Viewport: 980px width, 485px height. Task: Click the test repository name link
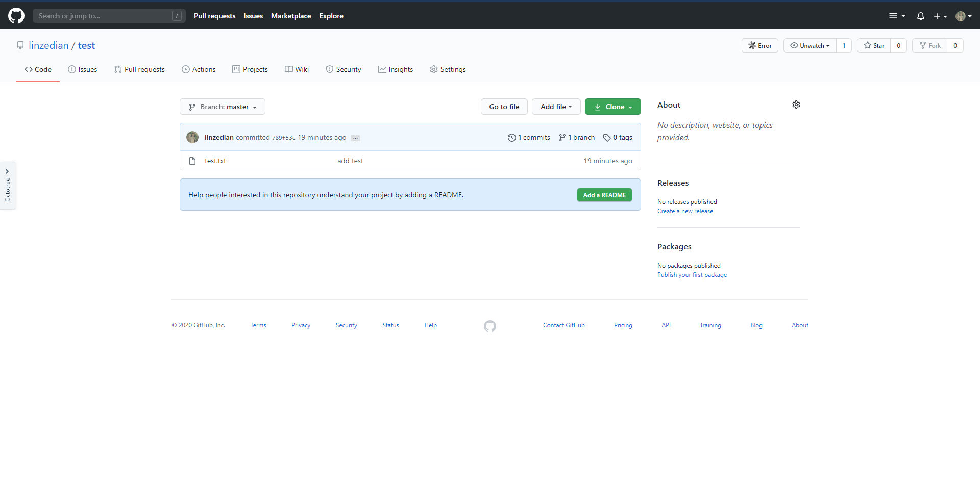[x=86, y=45]
